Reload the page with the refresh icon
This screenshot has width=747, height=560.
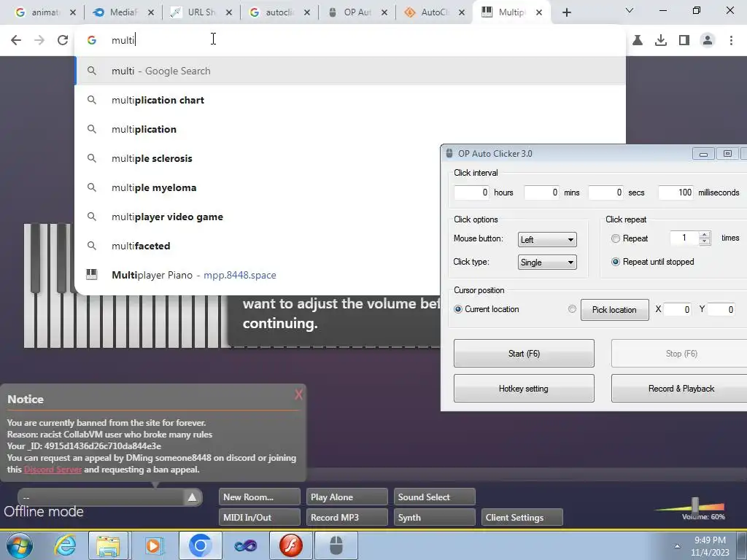click(x=63, y=40)
